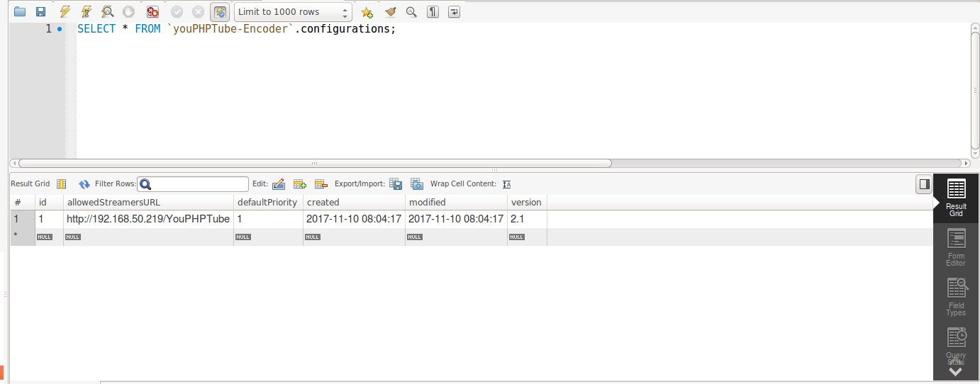Execute the query with the lightning bolt icon
980x384 pixels.
click(x=65, y=11)
